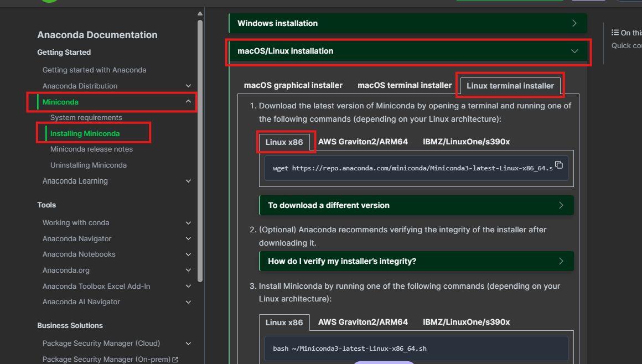Click the On this page list icon
This screenshot has width=642, height=364.
615,33
